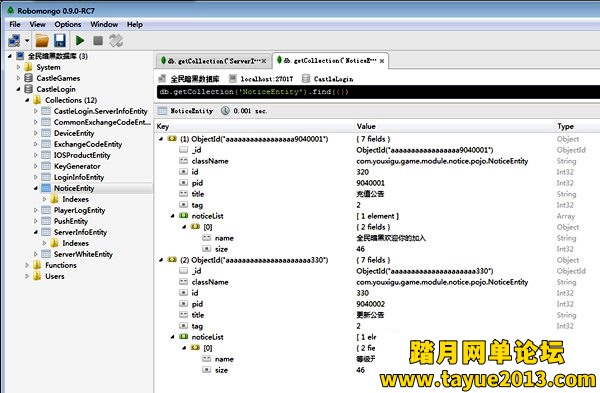600x393 pixels.
Task: Select the PlayerLogEntity collection
Action: 79,210
